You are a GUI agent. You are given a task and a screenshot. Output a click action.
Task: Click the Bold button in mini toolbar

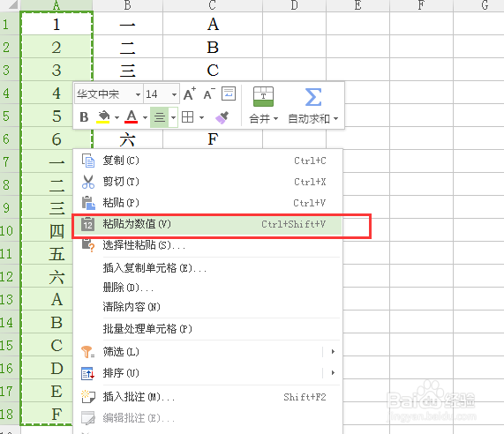pyautogui.click(x=84, y=117)
